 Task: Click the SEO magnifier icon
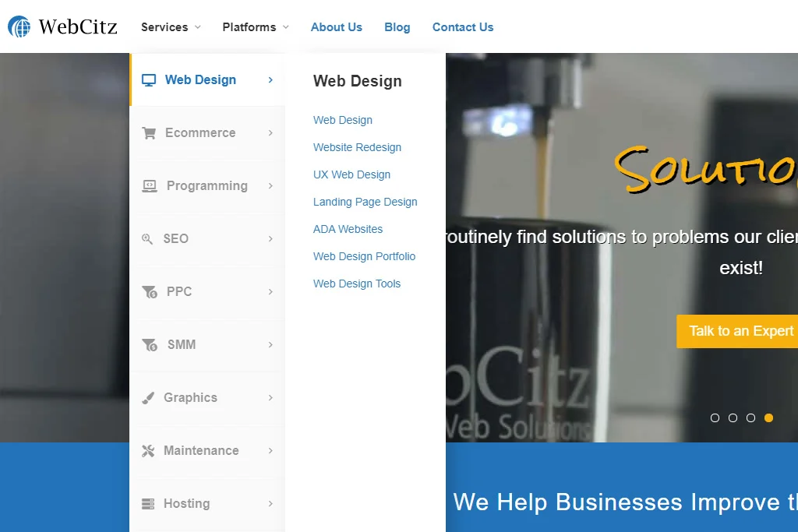(x=147, y=238)
